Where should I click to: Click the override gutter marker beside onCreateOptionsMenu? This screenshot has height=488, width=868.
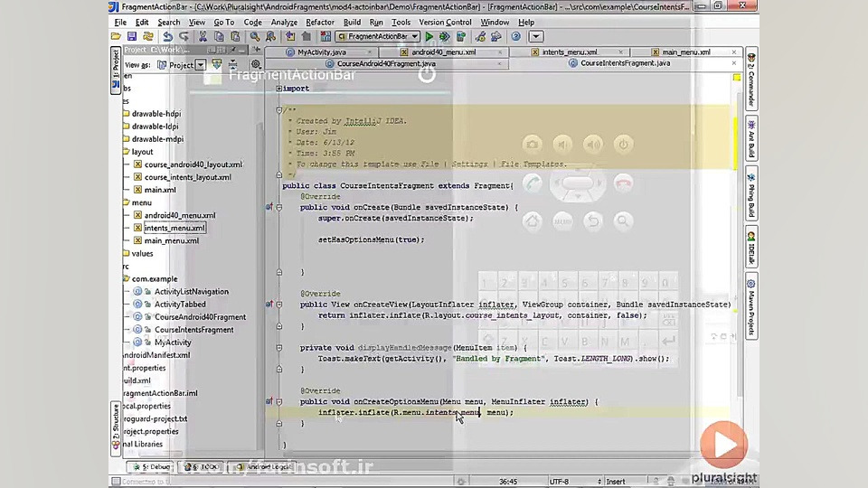coord(269,401)
